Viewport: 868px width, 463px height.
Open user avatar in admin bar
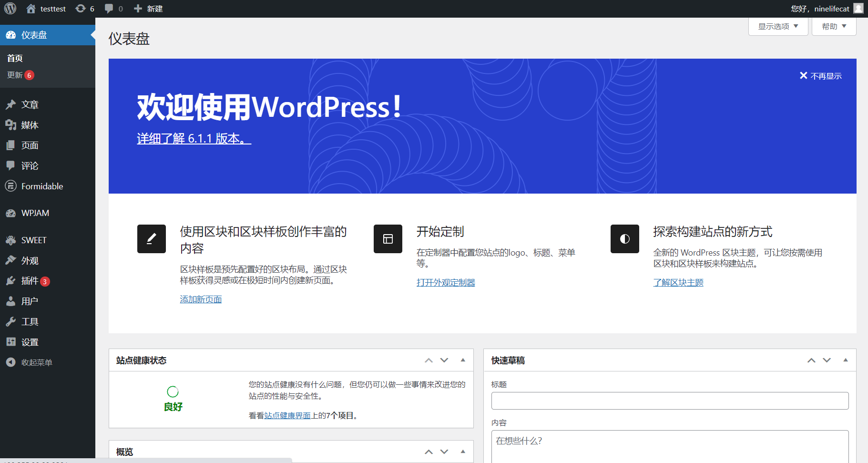(x=858, y=9)
